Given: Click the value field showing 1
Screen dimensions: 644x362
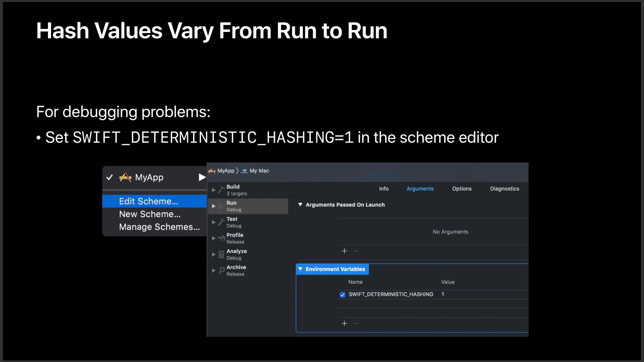Looking at the screenshot, I should point(443,294).
